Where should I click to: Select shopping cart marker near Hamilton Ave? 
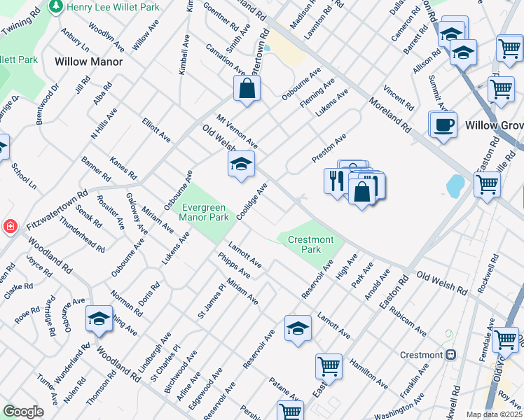[x=329, y=369]
